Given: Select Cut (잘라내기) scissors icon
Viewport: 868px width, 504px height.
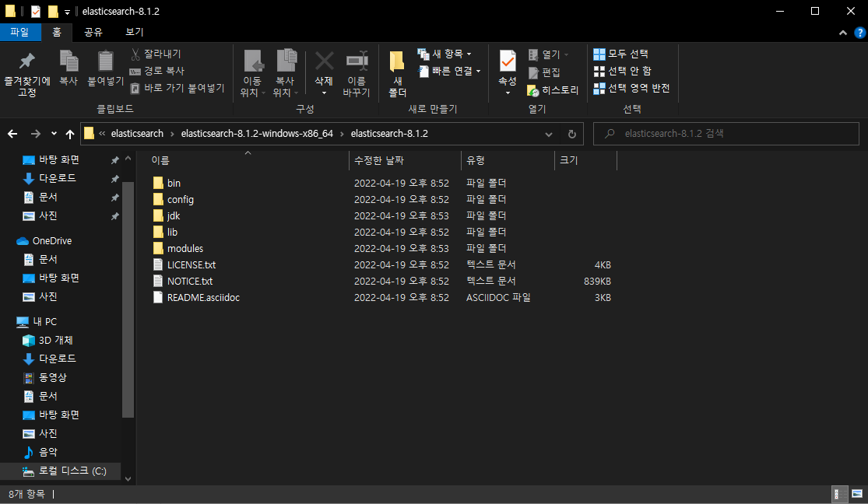Looking at the screenshot, I should pos(135,54).
